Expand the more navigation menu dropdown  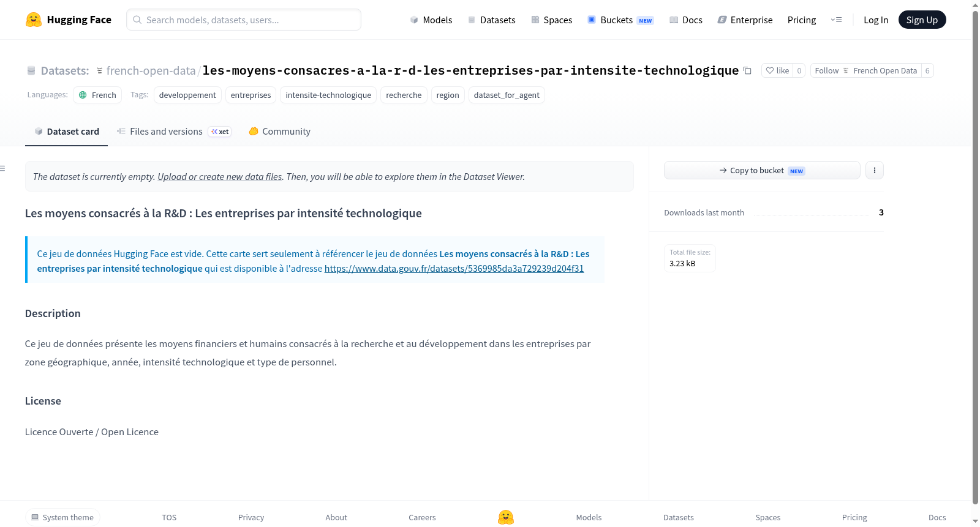click(x=836, y=20)
